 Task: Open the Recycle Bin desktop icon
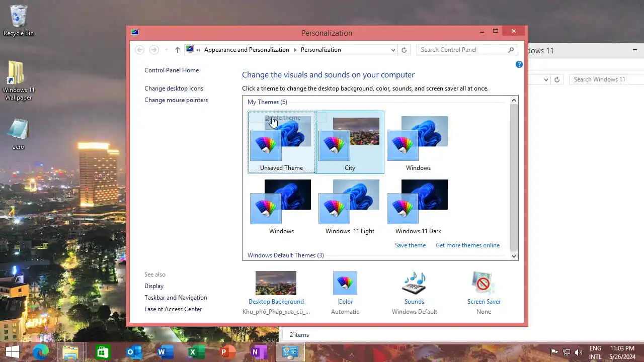tap(19, 20)
